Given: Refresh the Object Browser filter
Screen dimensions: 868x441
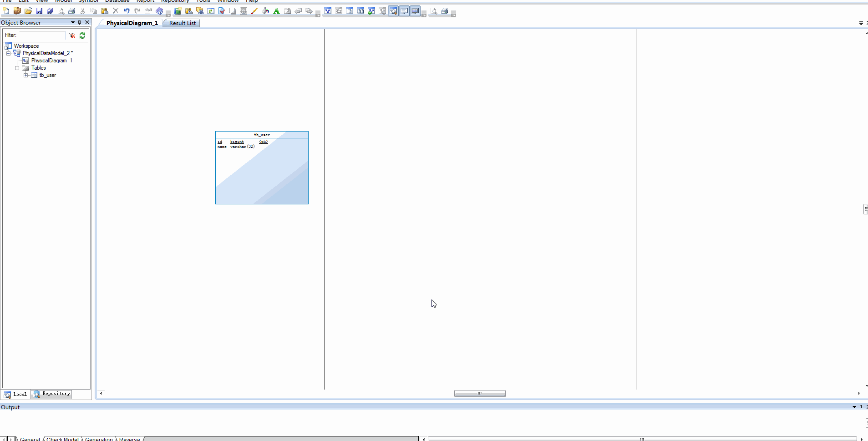Looking at the screenshot, I should 82,35.
